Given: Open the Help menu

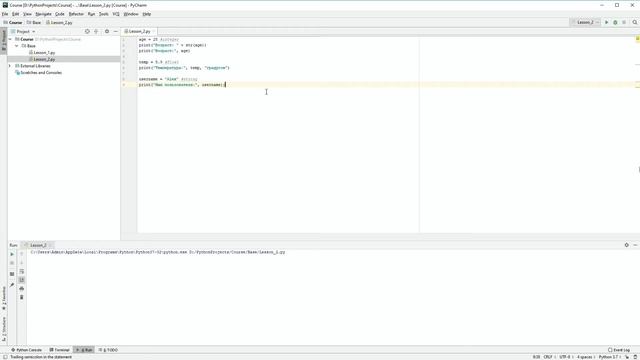Looking at the screenshot, I should point(147,14).
